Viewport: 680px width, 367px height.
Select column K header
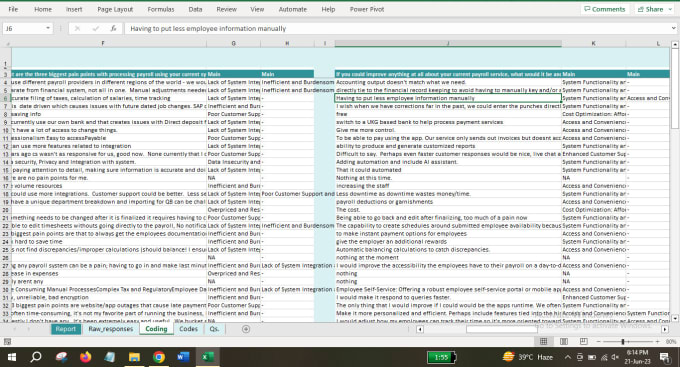pyautogui.click(x=594, y=43)
